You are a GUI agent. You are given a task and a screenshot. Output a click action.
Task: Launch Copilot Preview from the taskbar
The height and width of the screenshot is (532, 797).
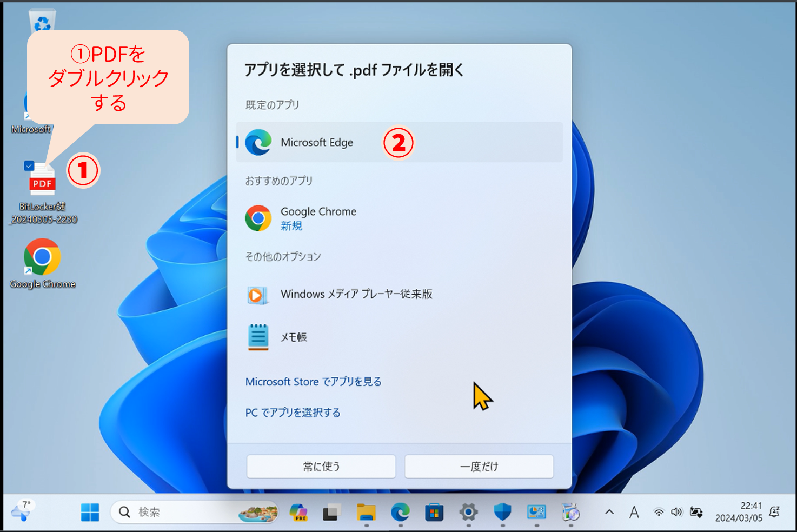299,512
